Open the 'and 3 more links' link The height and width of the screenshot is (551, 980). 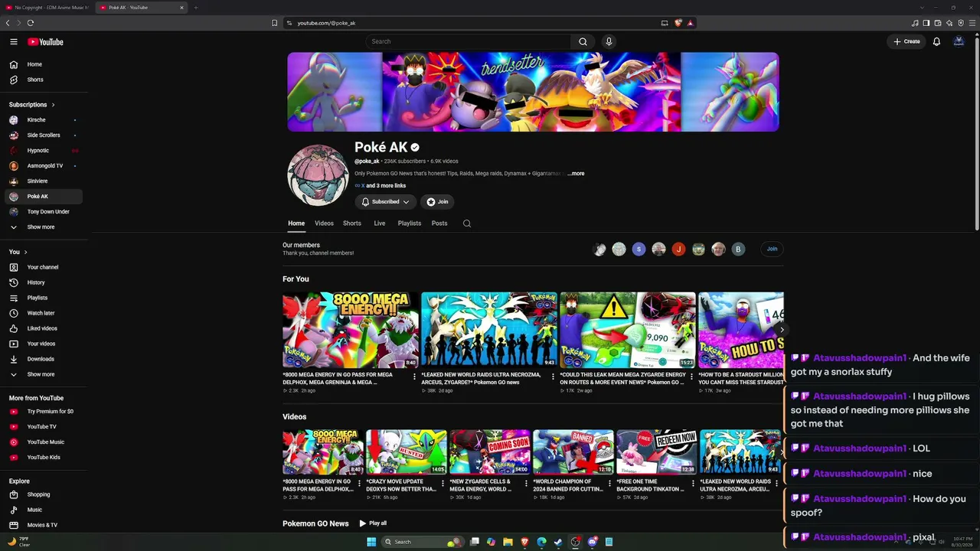pos(386,186)
